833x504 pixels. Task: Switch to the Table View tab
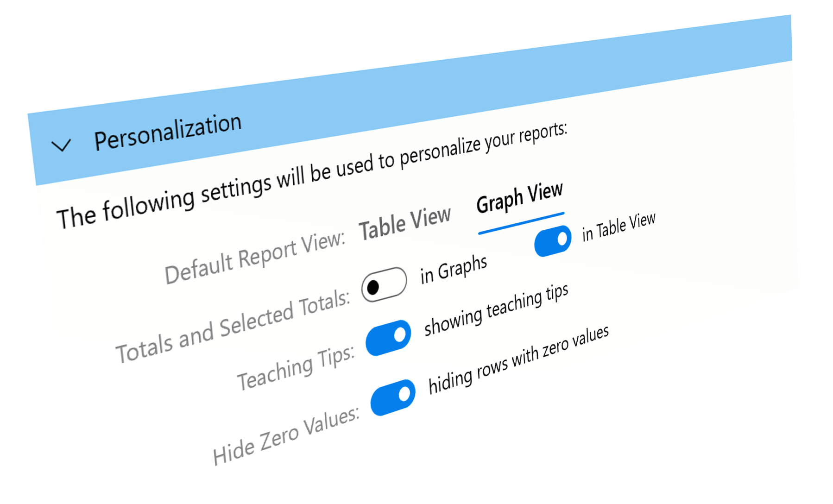[405, 223]
